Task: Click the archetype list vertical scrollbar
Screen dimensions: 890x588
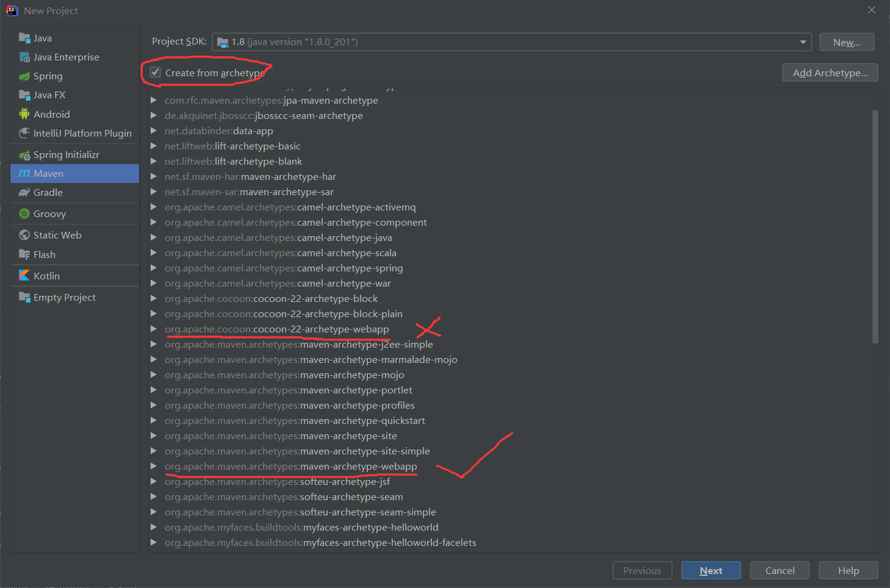Action: coord(875,227)
